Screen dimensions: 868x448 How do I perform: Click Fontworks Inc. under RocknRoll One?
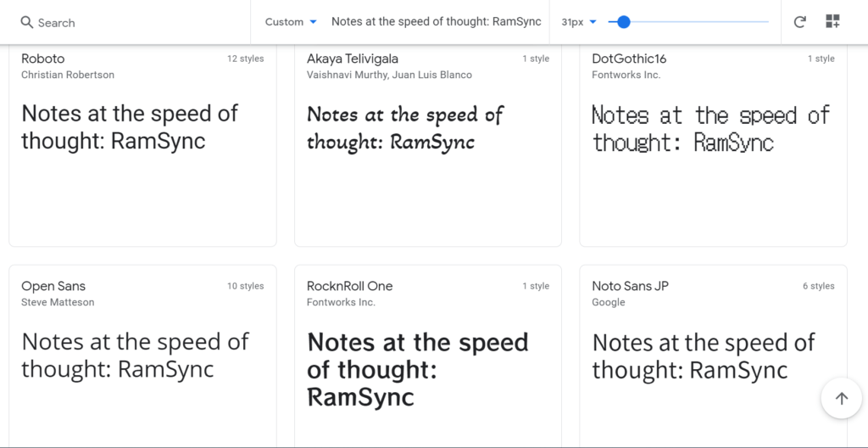click(341, 302)
